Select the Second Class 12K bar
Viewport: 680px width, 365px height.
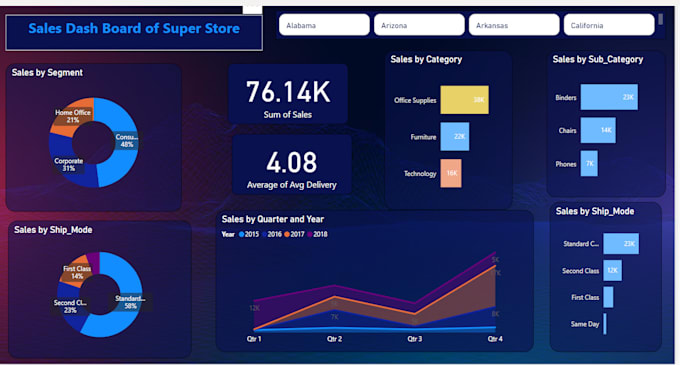(612, 270)
